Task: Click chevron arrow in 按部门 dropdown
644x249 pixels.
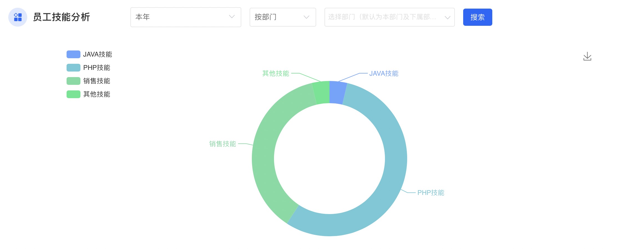Action: click(306, 17)
